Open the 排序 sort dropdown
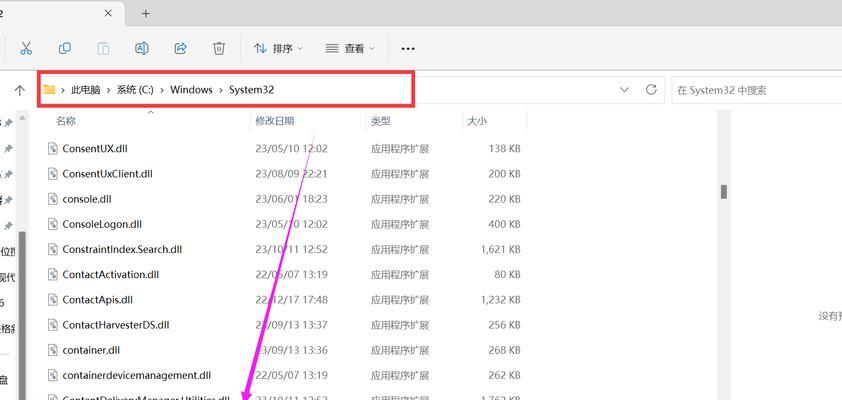 tap(278, 48)
